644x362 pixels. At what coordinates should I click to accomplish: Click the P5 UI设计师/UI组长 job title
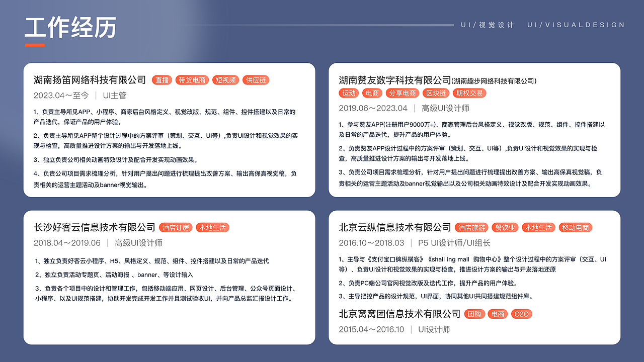pos(454,243)
